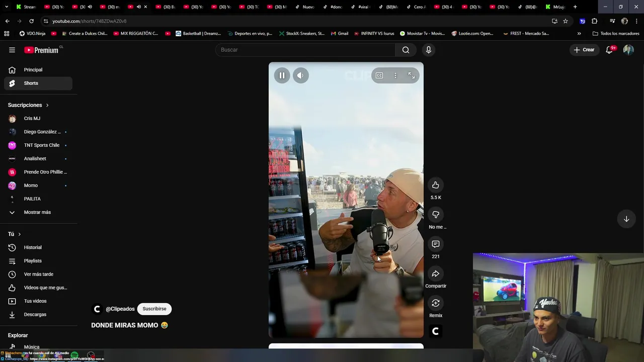Go to next Short with down arrow
Screen dimensions: 644x362
click(626, 219)
